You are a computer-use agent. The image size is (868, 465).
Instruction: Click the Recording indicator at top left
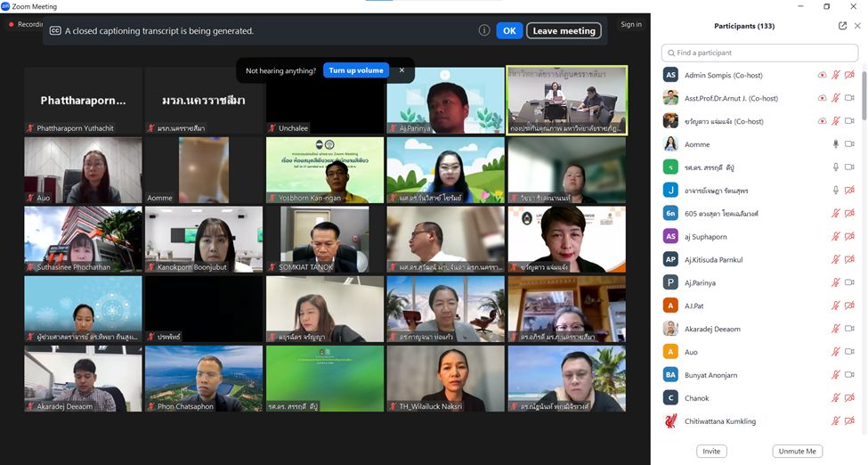coord(27,25)
